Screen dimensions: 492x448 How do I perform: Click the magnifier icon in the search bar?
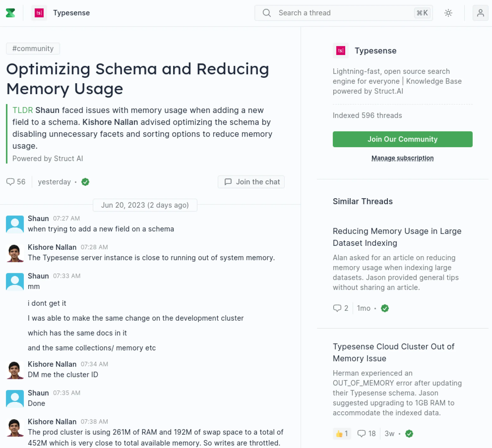[x=267, y=13]
